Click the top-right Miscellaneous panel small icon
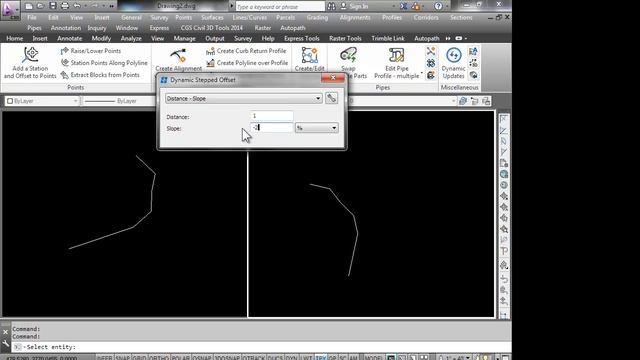640x360 pixels. [473, 51]
